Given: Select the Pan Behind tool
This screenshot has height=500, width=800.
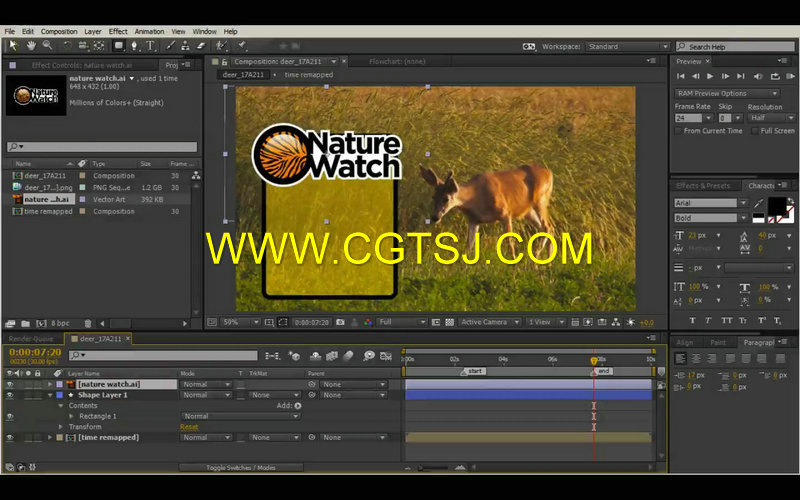Looking at the screenshot, I should pyautogui.click(x=99, y=46).
